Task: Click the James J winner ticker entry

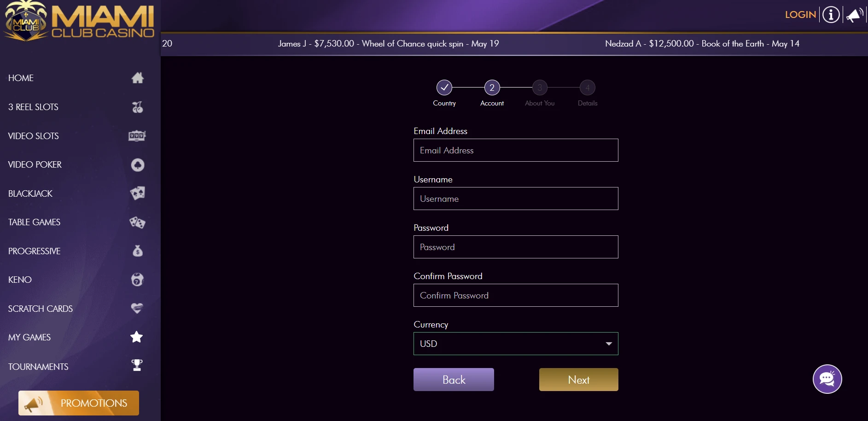Action: 388,44
